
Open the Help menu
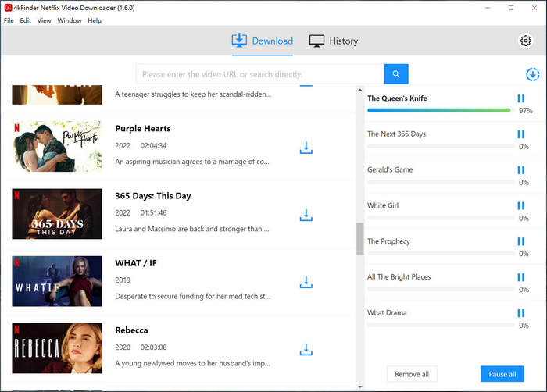point(95,20)
